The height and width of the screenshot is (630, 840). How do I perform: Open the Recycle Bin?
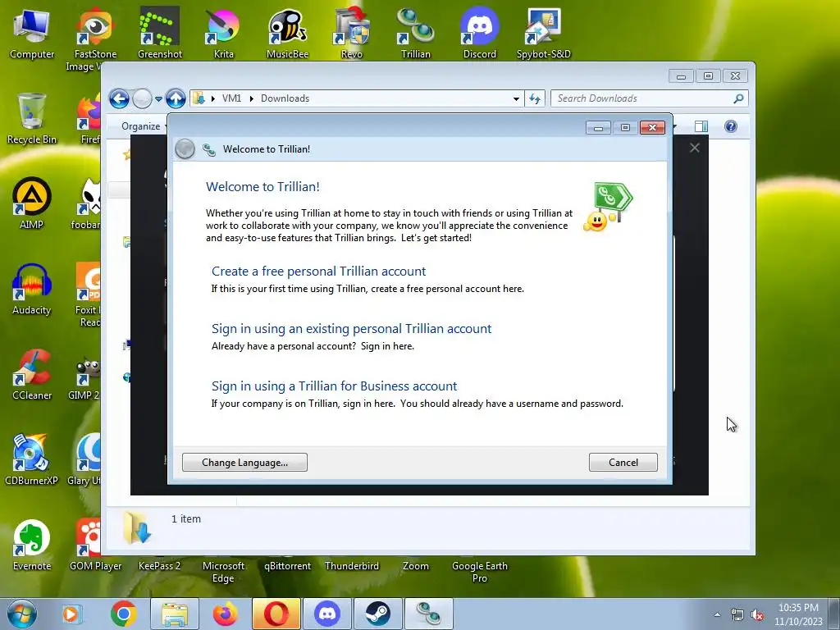32,119
